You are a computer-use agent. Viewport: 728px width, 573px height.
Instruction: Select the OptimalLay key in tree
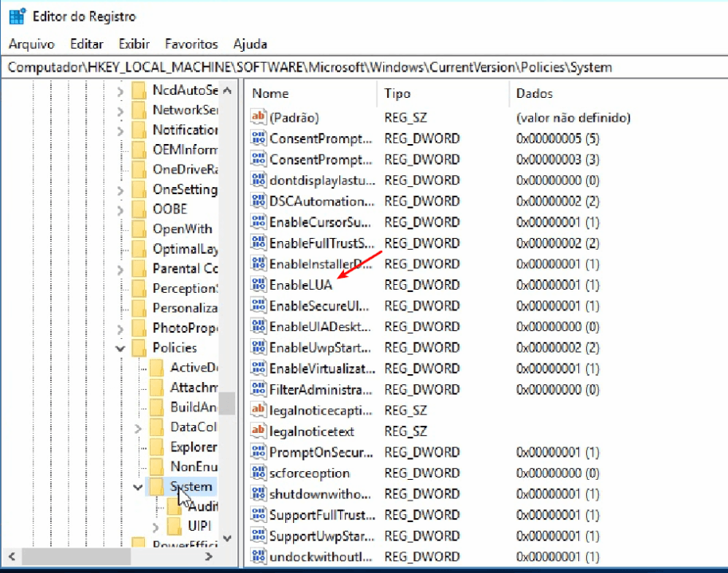(x=186, y=248)
